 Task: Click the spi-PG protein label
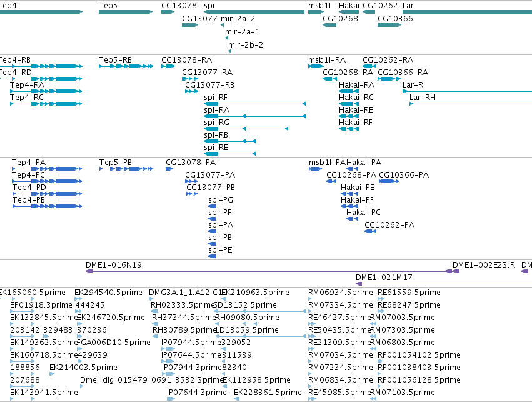[x=221, y=200]
